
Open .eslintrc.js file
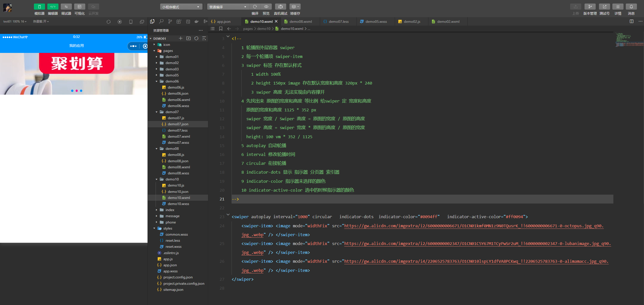click(178, 253)
